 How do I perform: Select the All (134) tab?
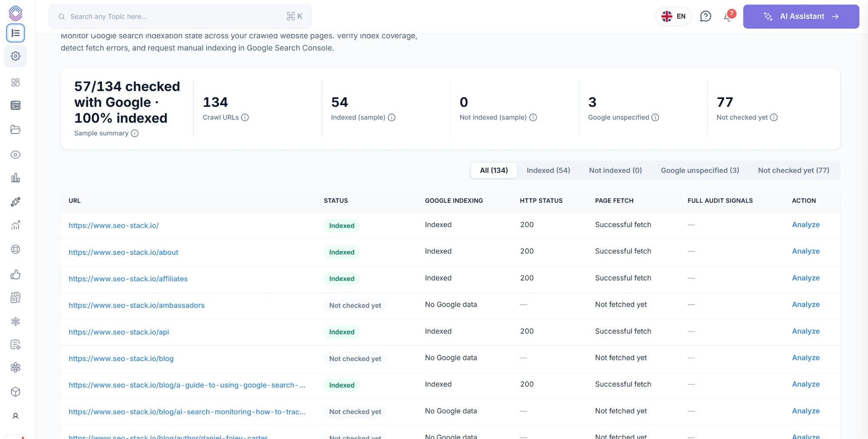tap(494, 170)
